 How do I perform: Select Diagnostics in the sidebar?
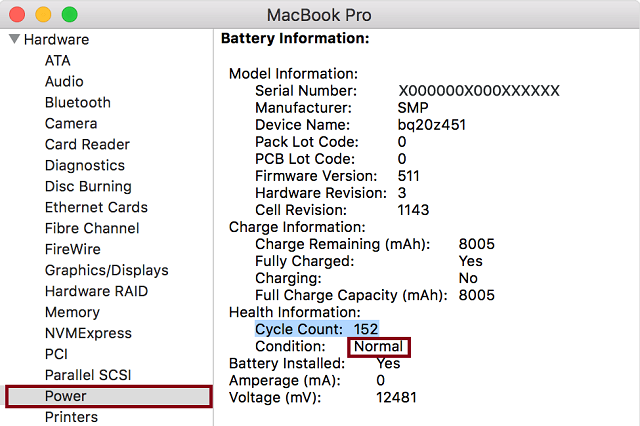85,165
